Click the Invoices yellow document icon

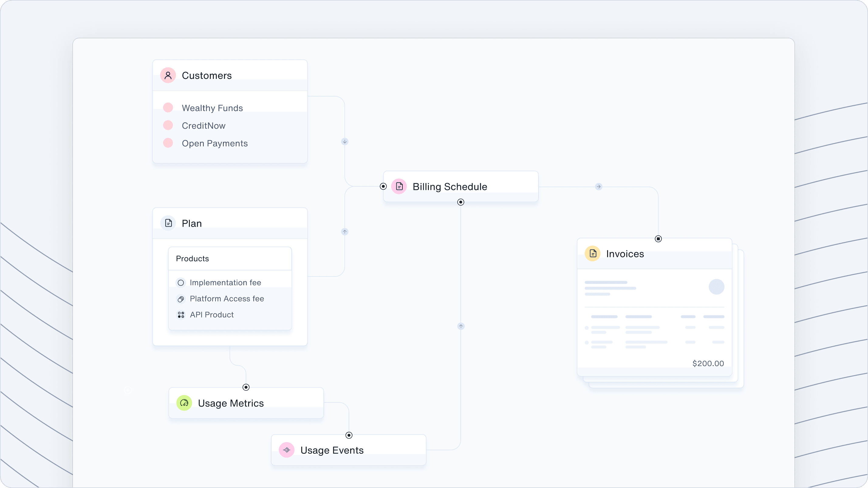pyautogui.click(x=593, y=254)
